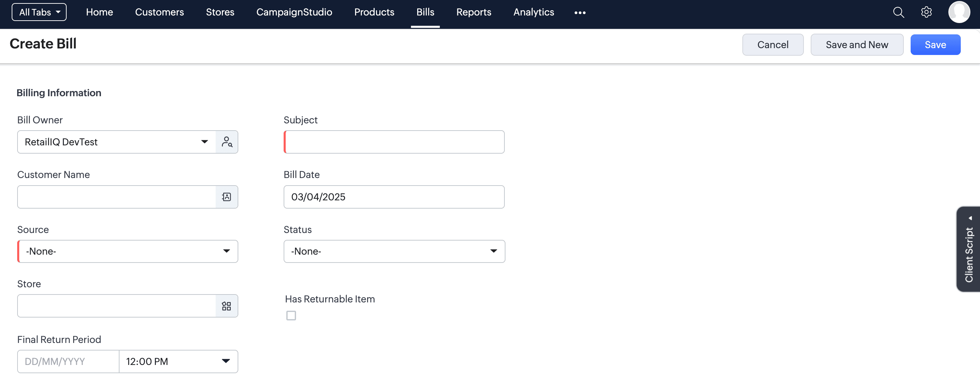Click the Create Bill page title
Screen dimensions: 980x389
[43, 44]
